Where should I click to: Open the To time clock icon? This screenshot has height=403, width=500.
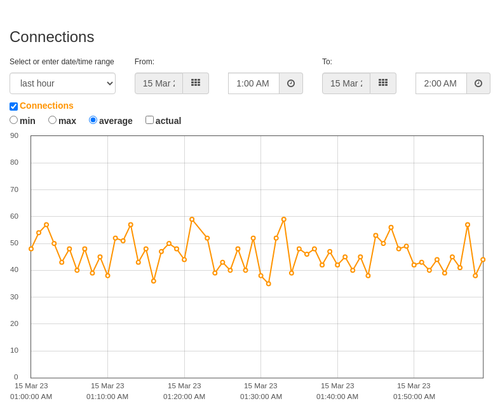[478, 83]
